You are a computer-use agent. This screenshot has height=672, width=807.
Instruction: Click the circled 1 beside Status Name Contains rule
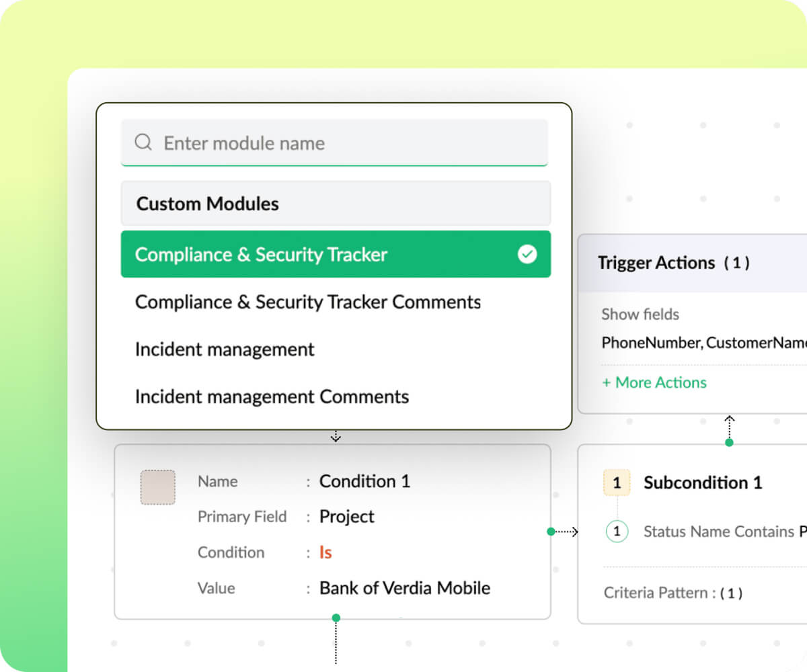point(617,531)
